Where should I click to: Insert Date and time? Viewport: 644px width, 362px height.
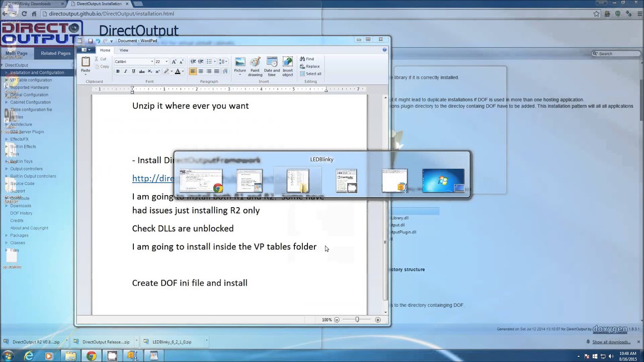(272, 66)
